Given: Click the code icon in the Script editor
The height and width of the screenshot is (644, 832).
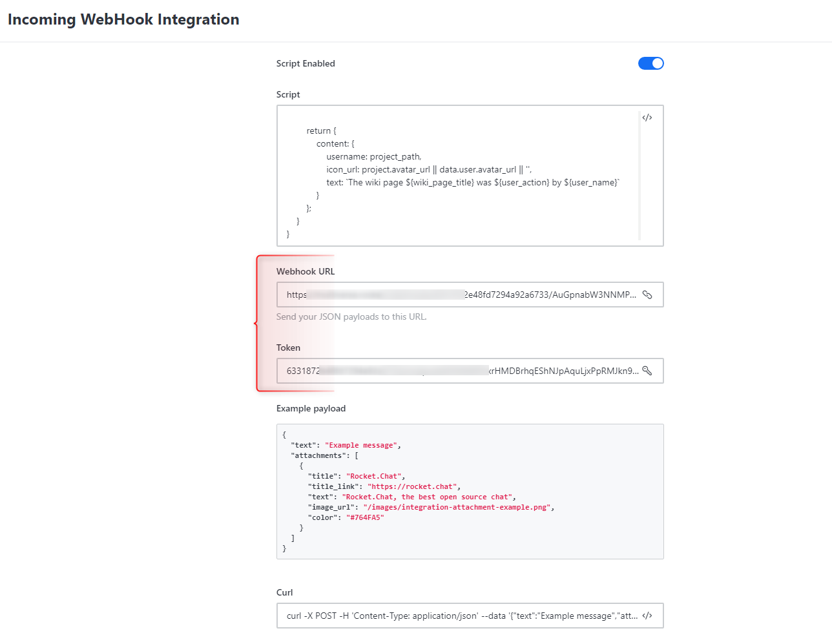Looking at the screenshot, I should tap(647, 118).
